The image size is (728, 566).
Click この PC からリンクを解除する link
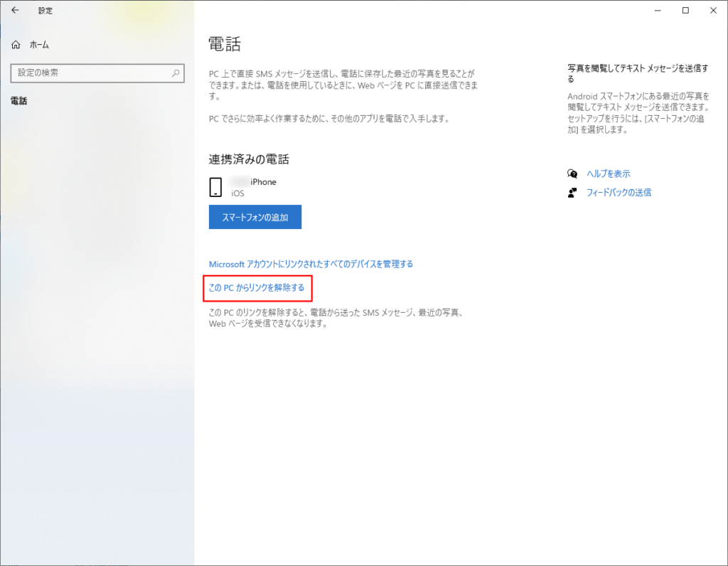click(x=257, y=288)
